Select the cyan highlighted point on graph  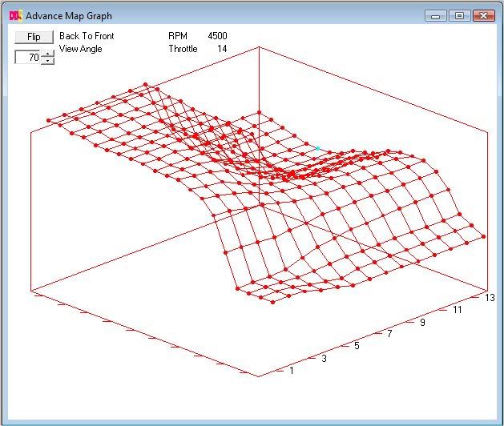[317, 148]
